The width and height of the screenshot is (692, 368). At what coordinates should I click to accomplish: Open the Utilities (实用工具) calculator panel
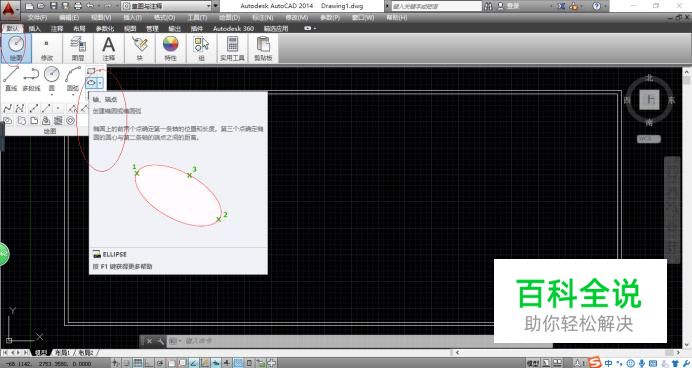point(232,48)
